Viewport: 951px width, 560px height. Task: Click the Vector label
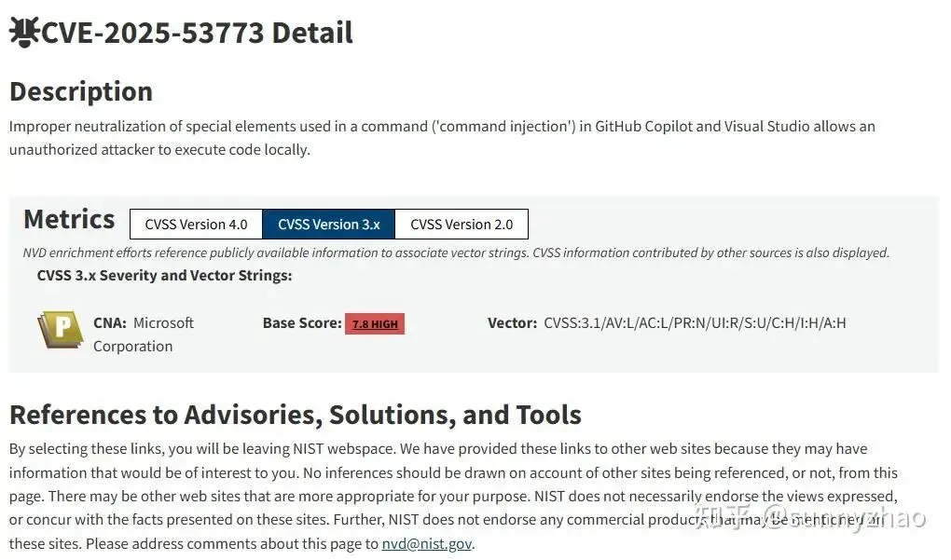(x=512, y=323)
